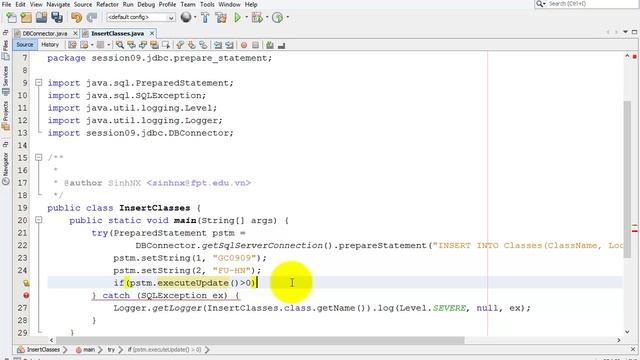The height and width of the screenshot is (360, 640).
Task: Click the Start Macro Recording red icon
Action: tap(244, 45)
